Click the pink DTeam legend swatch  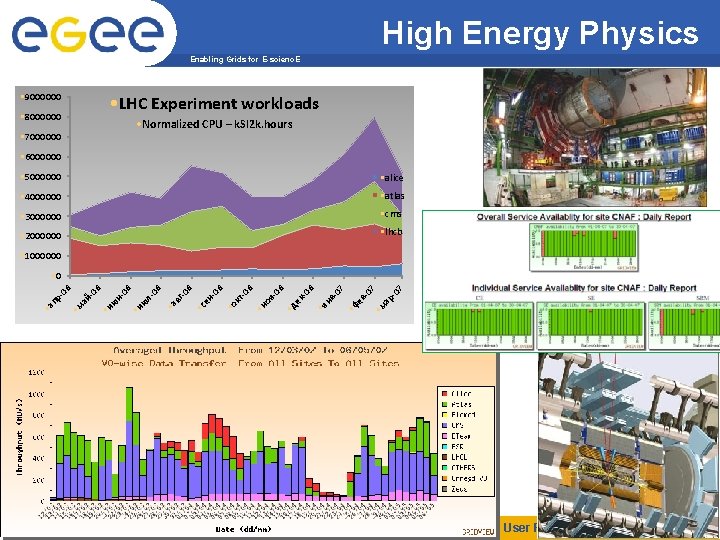444,436
